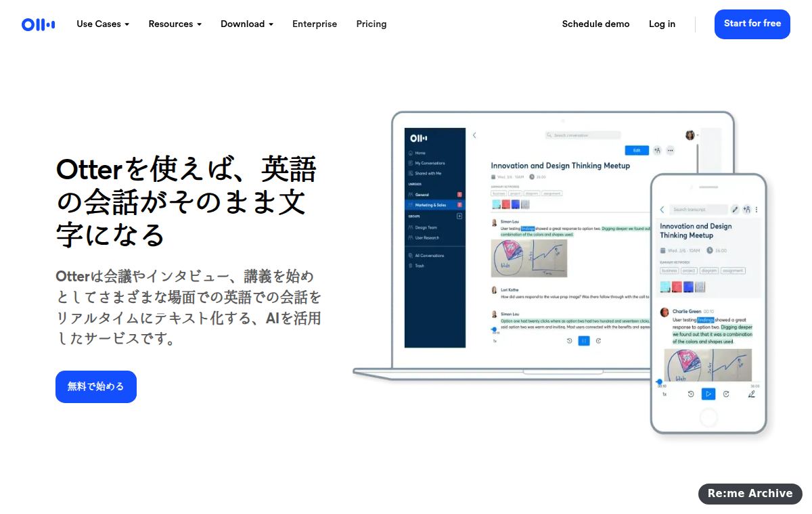Open the user avatar dropdown on laptop
Screen dimensions: 812x514
pyautogui.click(x=692, y=135)
